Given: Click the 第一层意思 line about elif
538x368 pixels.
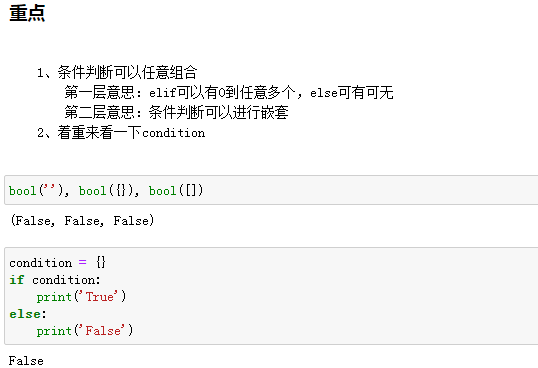Looking at the screenshot, I should (x=229, y=93).
